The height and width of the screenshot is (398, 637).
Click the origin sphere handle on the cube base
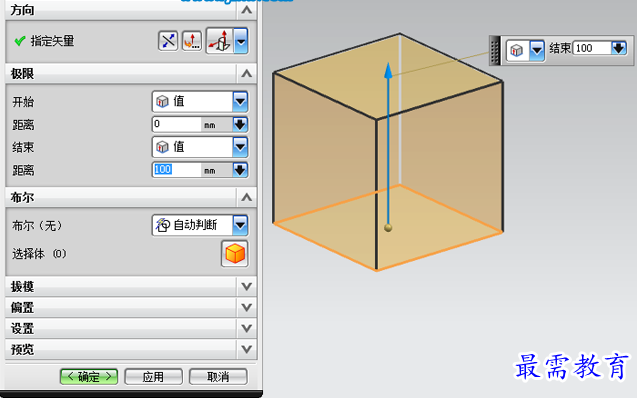pos(388,228)
